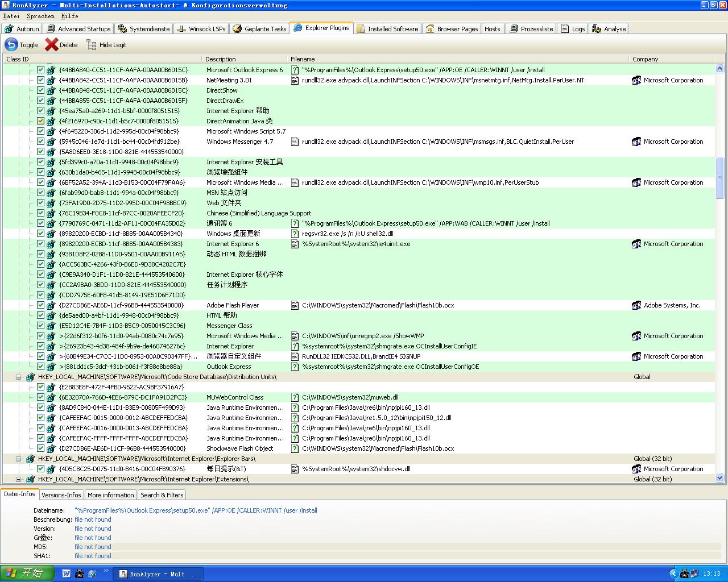The width and height of the screenshot is (728, 582).
Task: Open the Systemdienste tab
Action: coord(143,28)
